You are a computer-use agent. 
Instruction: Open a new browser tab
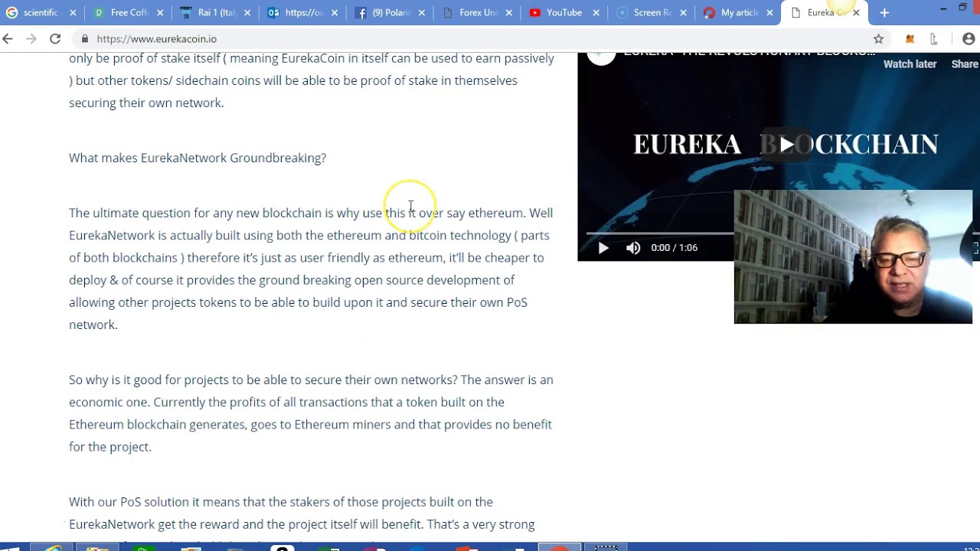tap(884, 12)
